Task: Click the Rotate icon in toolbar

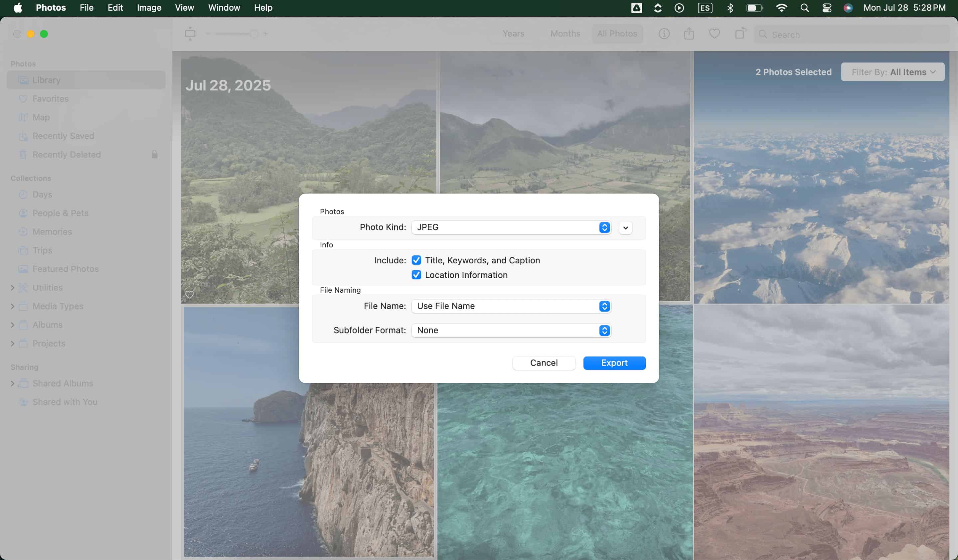Action: click(x=740, y=34)
